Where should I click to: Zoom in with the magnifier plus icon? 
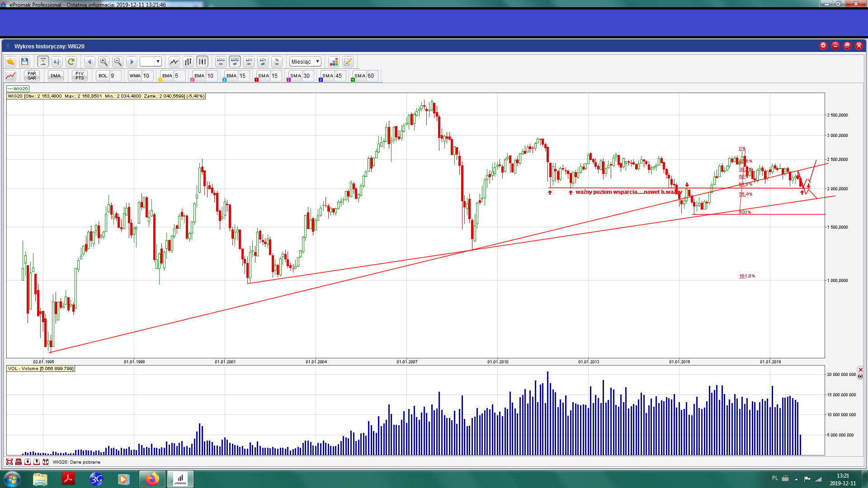[x=104, y=62]
